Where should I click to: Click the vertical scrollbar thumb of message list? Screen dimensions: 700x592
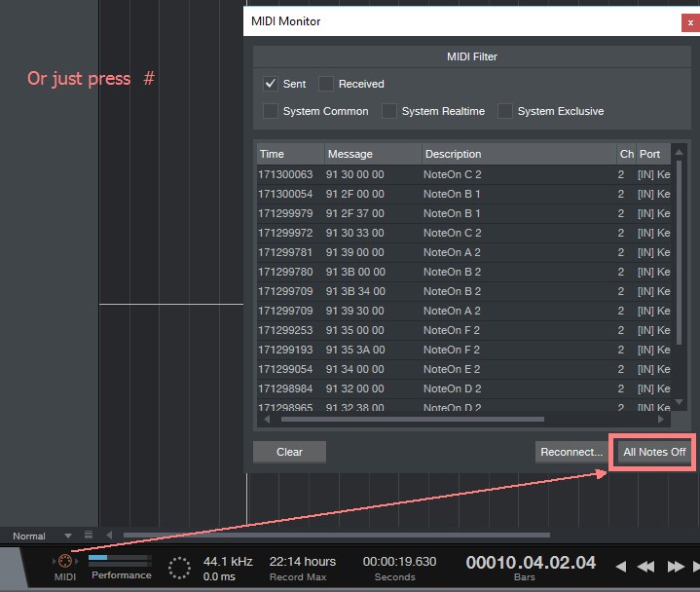[679, 253]
